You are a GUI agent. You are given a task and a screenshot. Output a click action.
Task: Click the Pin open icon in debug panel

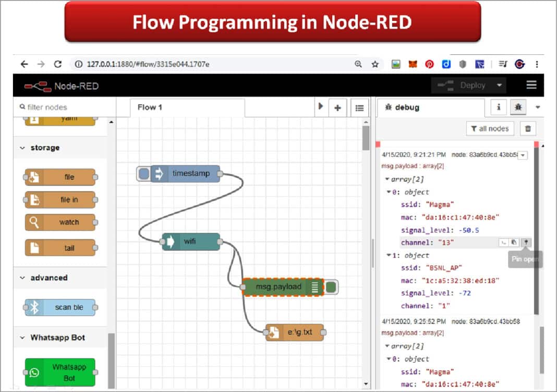click(526, 242)
